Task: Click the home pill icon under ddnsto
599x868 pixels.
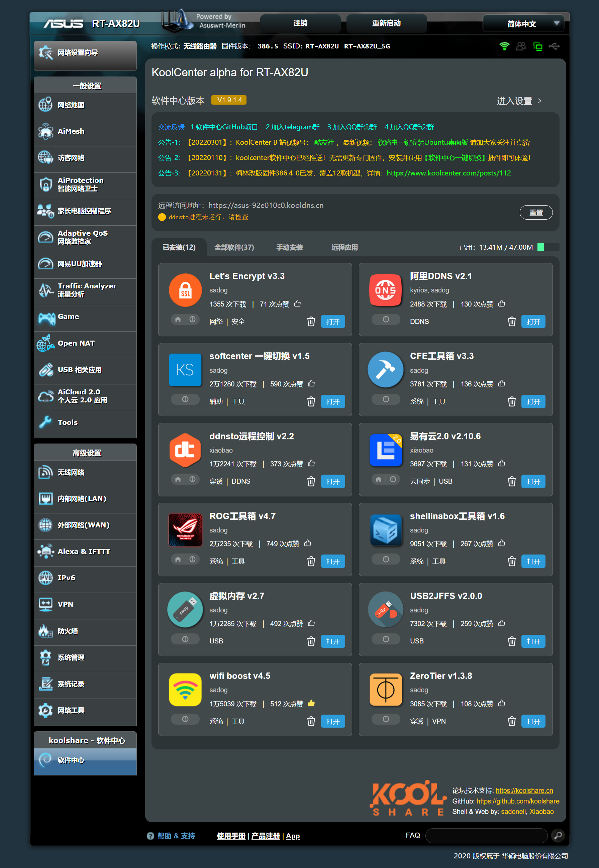Action: coord(178,479)
